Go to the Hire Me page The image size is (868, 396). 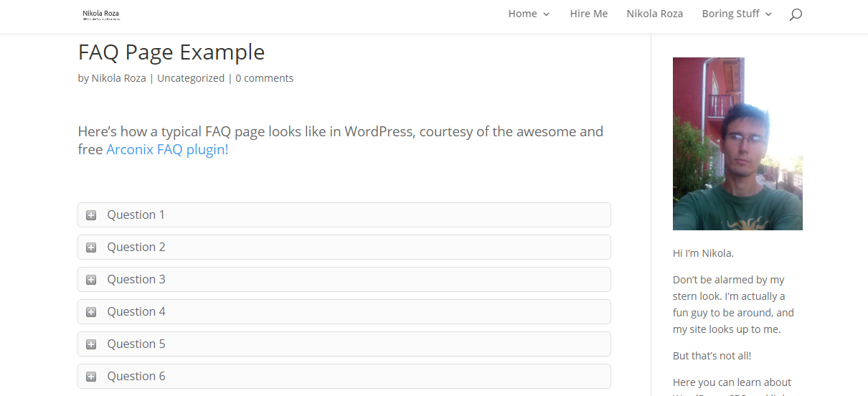(589, 14)
